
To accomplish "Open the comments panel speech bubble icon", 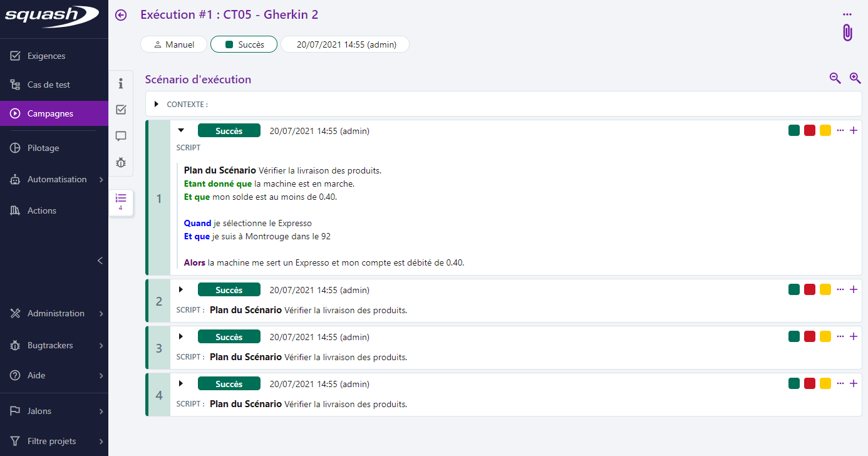I will (x=120, y=136).
